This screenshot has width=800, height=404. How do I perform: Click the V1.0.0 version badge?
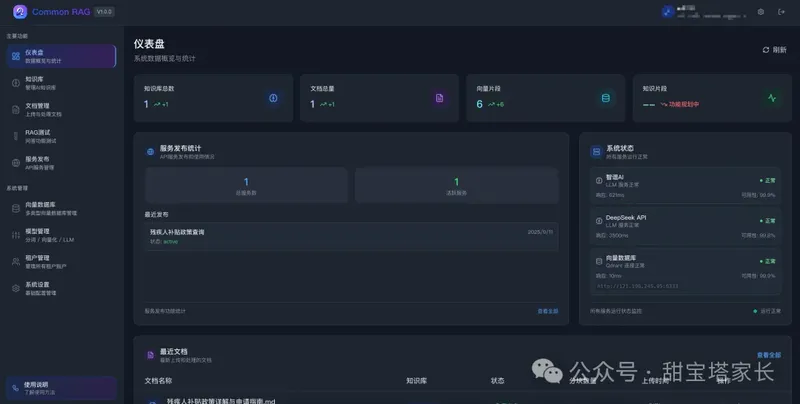(104, 12)
